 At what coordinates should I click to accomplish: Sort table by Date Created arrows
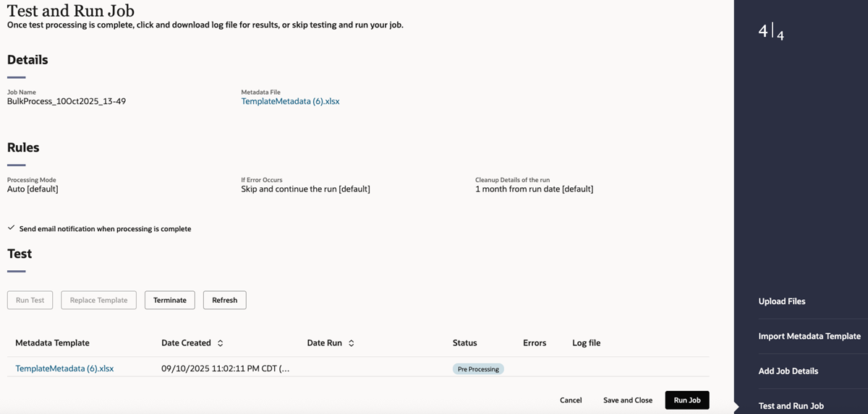tap(221, 343)
